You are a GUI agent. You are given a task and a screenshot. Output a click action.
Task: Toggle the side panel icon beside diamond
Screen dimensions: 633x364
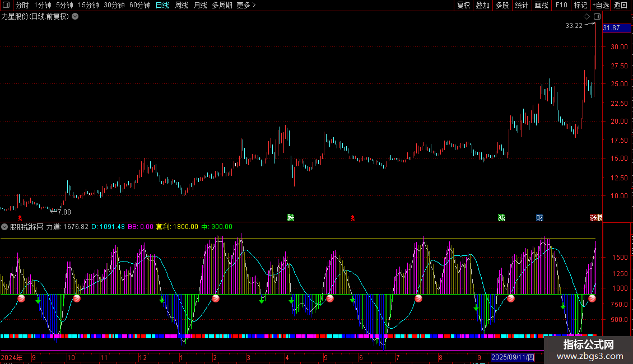[597, 17]
